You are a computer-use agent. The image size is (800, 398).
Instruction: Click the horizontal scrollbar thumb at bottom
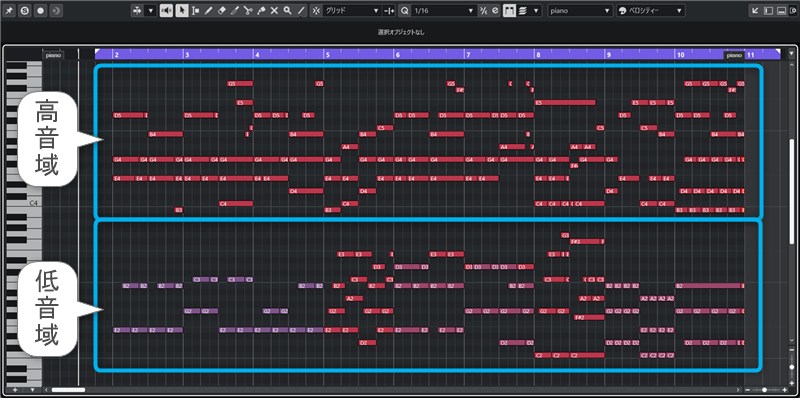(x=68, y=391)
